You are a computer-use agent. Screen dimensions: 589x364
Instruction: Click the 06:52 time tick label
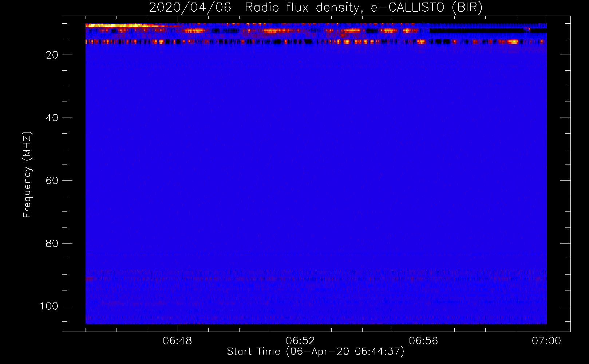pos(300,341)
